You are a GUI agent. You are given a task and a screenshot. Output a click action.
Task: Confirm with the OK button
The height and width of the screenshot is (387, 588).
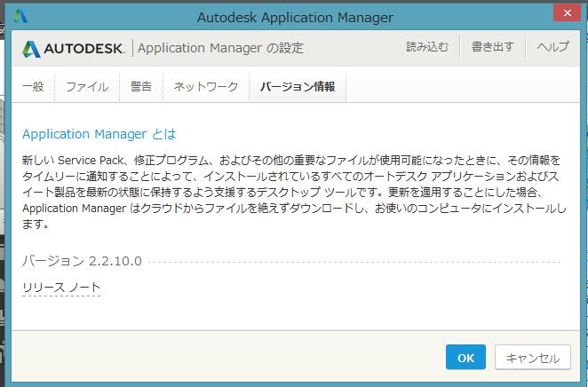465,357
